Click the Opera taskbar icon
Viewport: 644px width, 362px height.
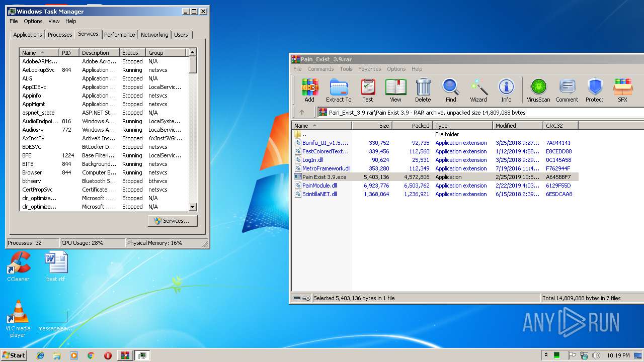[108, 355]
